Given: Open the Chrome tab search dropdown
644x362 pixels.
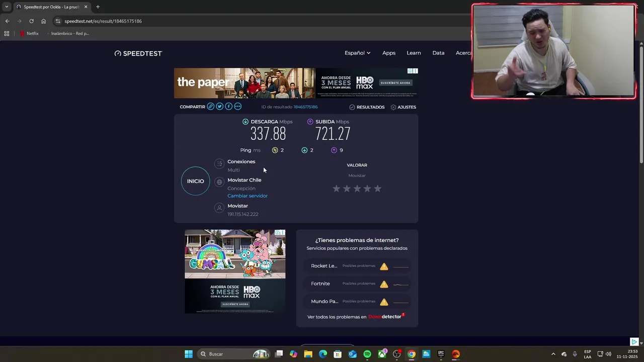Looking at the screenshot, I should (x=7, y=7).
